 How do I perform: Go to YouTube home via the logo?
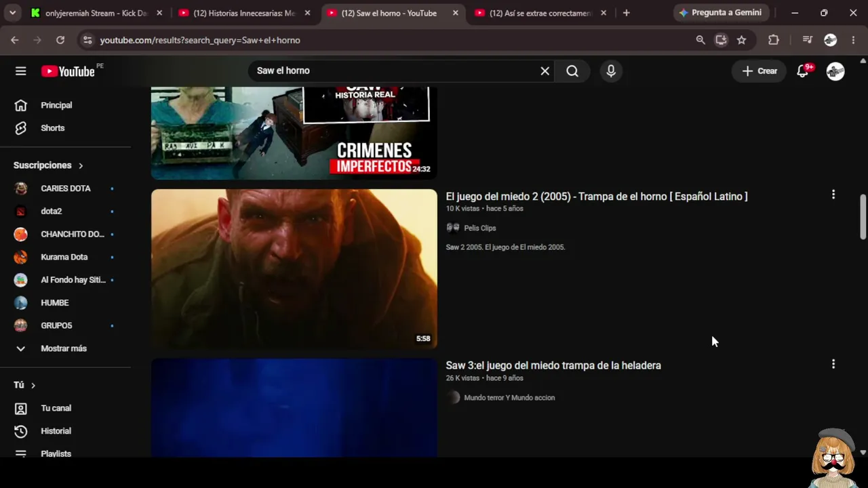pyautogui.click(x=68, y=71)
